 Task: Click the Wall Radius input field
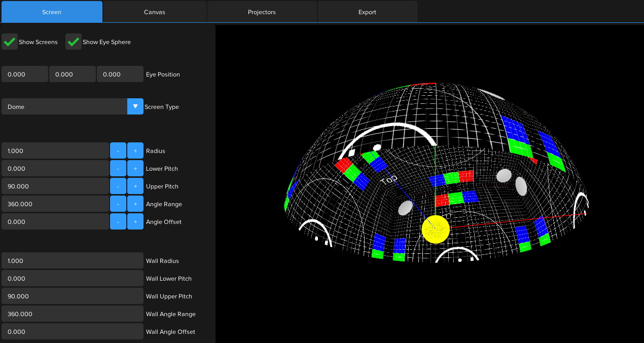(x=72, y=260)
